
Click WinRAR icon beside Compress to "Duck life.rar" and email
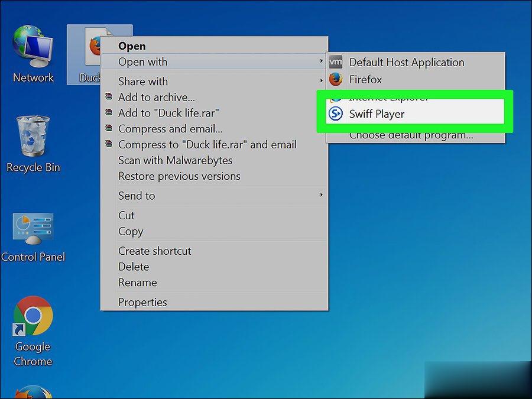pos(109,144)
